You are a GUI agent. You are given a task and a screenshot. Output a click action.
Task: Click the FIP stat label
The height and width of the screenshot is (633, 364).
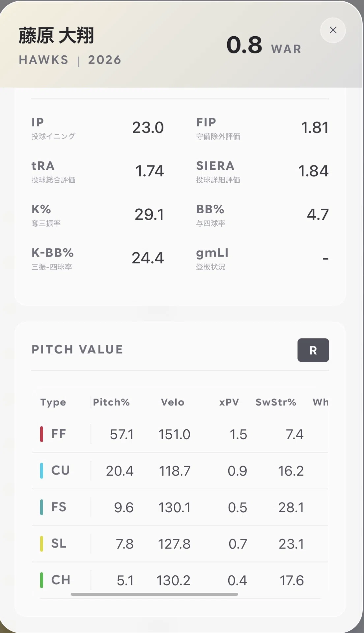click(x=206, y=122)
